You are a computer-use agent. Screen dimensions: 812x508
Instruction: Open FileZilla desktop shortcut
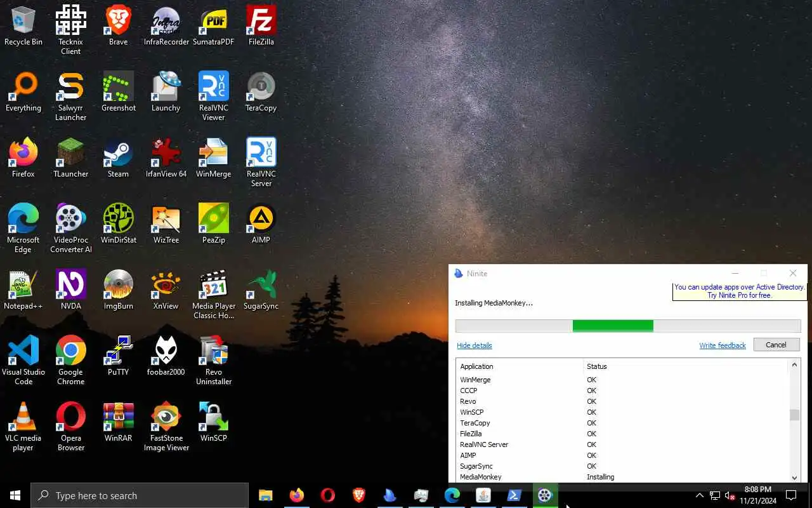pos(261,27)
